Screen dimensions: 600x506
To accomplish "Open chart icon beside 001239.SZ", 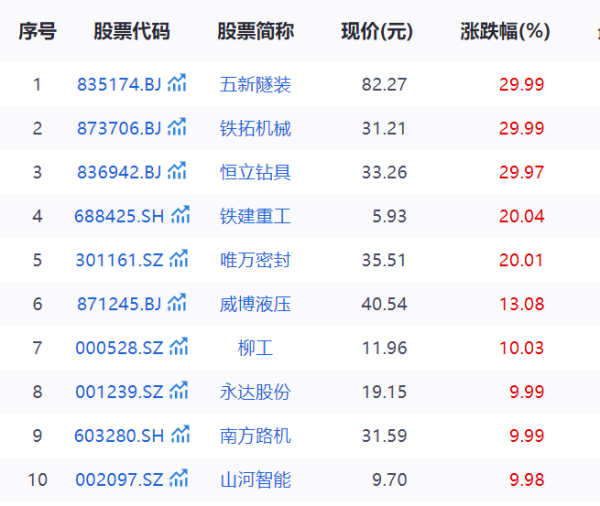I will (x=179, y=391).
